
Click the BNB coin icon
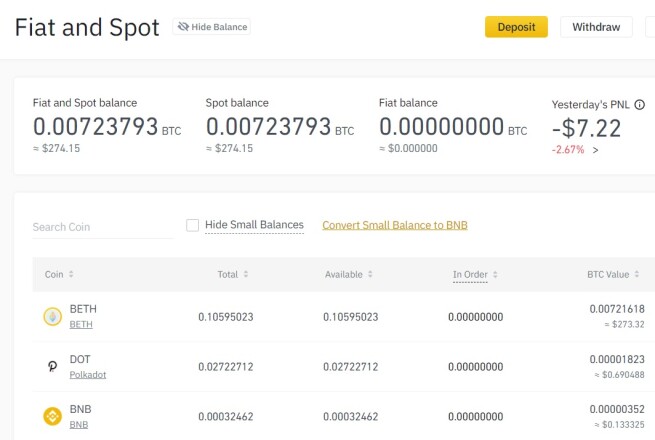pyautogui.click(x=53, y=416)
